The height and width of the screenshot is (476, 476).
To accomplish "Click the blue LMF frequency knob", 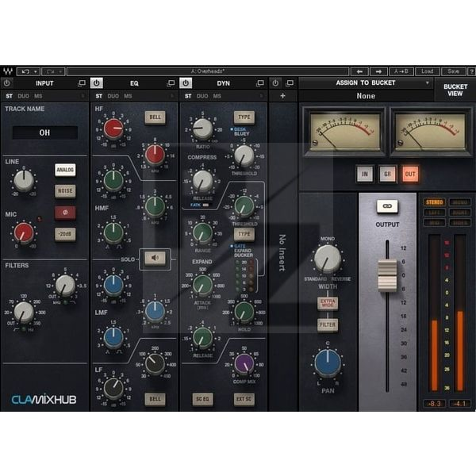I will tap(155, 312).
